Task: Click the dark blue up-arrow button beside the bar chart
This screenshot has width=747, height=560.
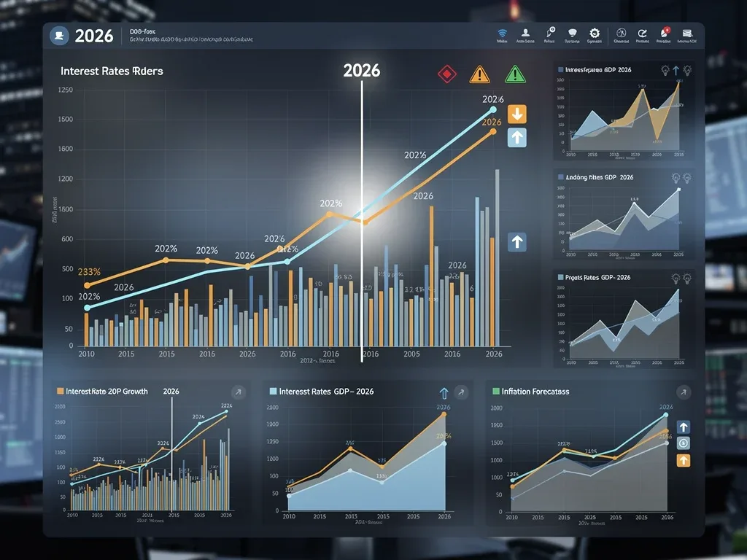Action: click(x=517, y=242)
